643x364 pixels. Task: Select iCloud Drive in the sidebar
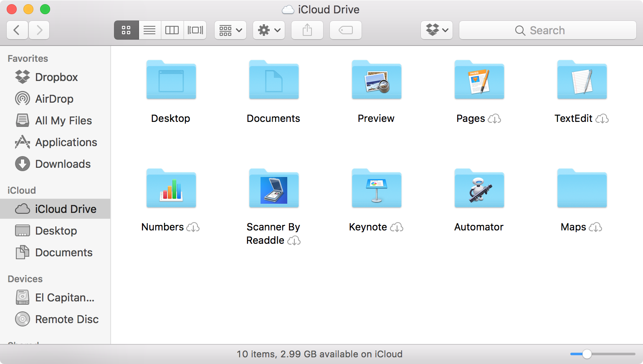pyautogui.click(x=55, y=209)
